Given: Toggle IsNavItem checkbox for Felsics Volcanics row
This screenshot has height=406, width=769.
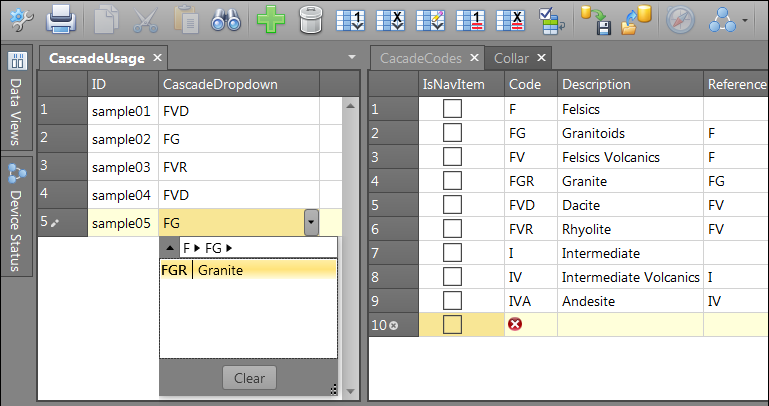Looking at the screenshot, I should coord(452,157).
